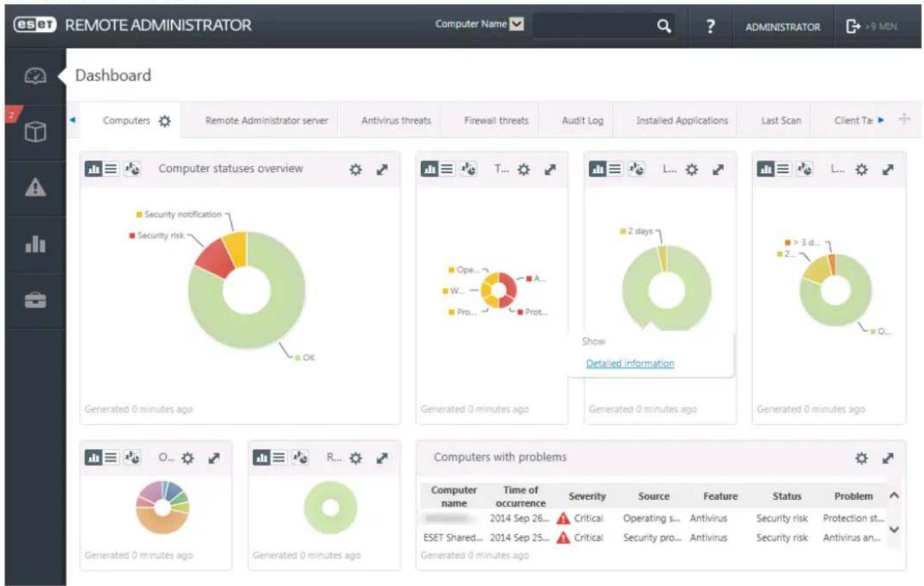Screen dimensions: 924x586
Task: Switch Computer statuses overview to list view
Action: pyautogui.click(x=111, y=169)
